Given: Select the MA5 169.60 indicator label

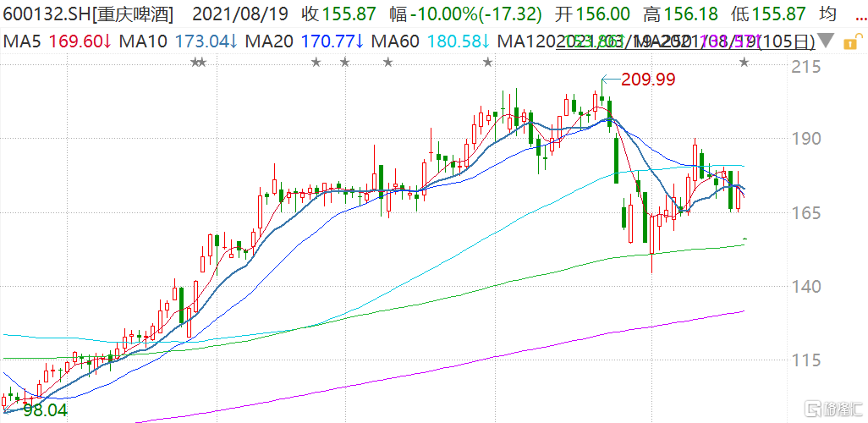Looking at the screenshot, I should tap(57, 41).
